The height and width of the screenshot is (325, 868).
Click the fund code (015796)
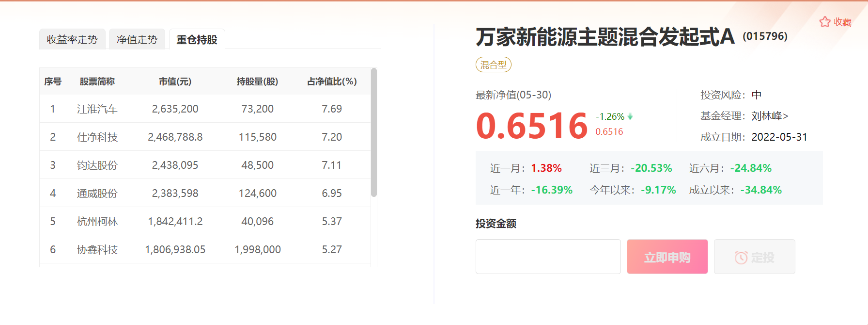click(765, 36)
